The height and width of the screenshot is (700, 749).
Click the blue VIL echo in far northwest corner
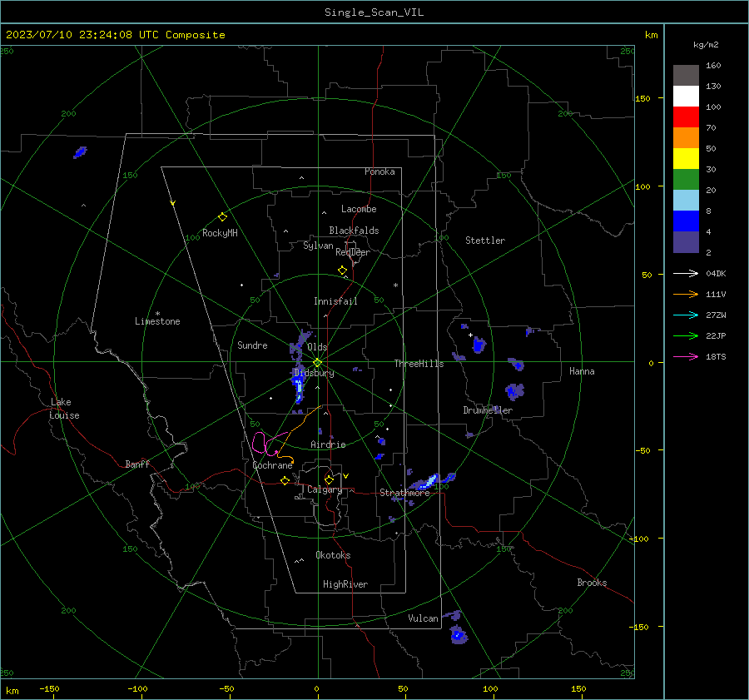(x=80, y=152)
